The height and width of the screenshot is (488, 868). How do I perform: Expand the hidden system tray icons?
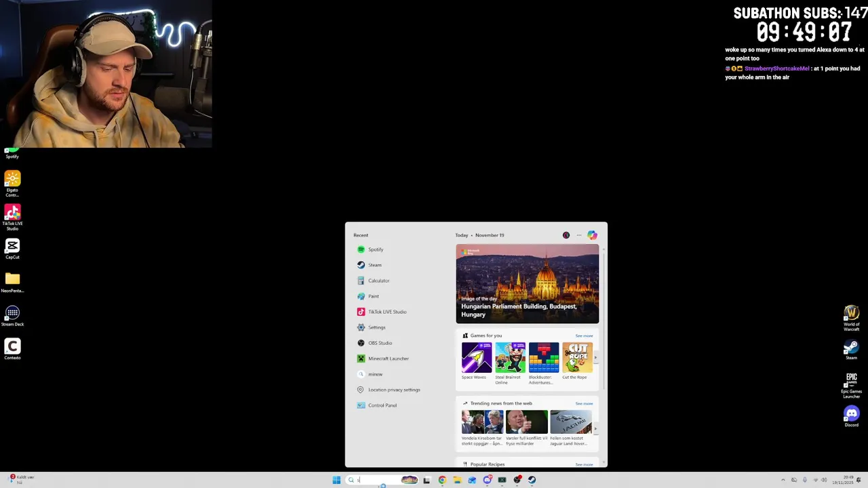click(783, 480)
